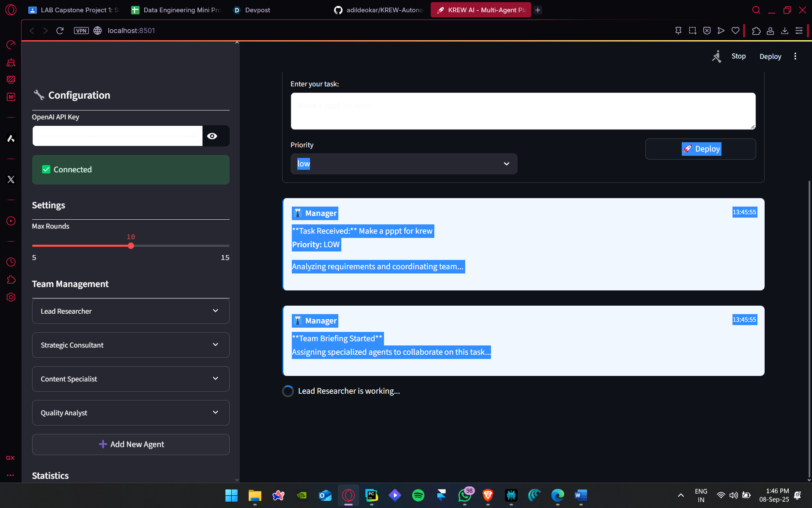Image resolution: width=812 pixels, height=508 pixels.
Task: Open Opera sidebar history clock icon
Action: pyautogui.click(x=11, y=262)
